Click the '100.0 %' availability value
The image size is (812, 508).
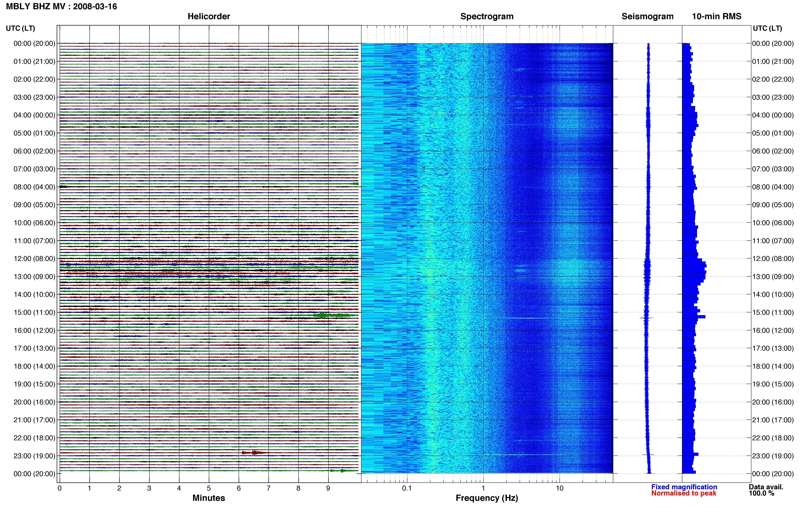761,493
